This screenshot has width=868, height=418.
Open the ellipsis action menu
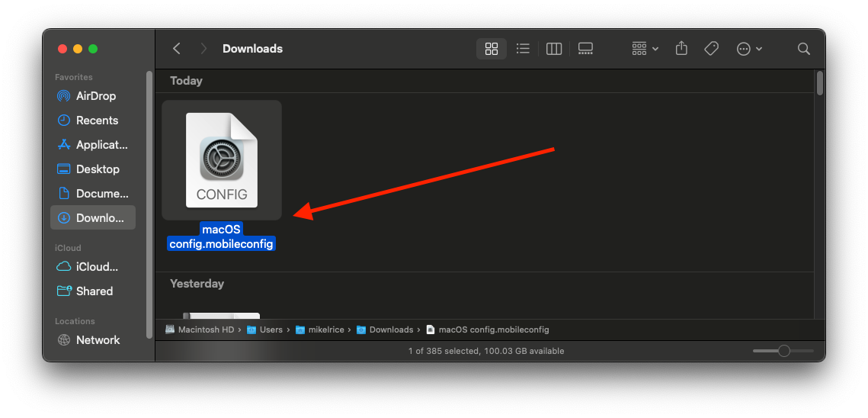click(750, 49)
